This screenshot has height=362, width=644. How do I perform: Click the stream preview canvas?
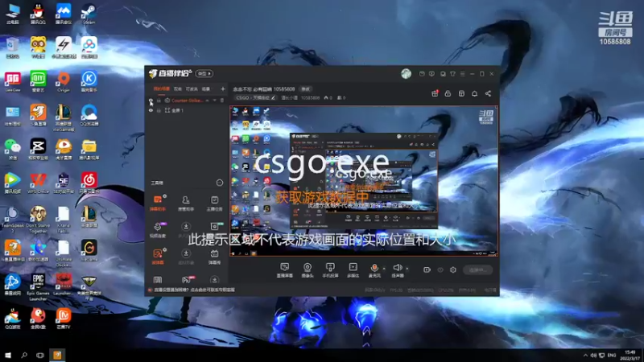364,181
